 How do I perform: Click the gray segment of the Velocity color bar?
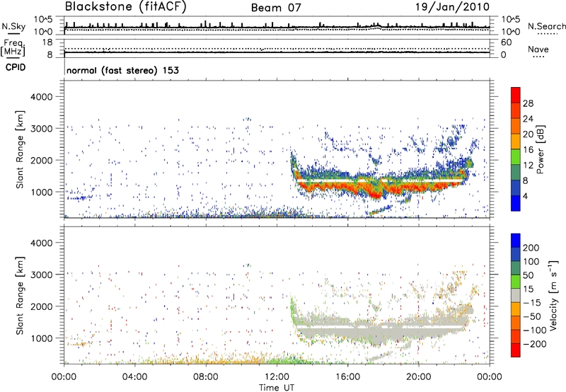click(516, 295)
